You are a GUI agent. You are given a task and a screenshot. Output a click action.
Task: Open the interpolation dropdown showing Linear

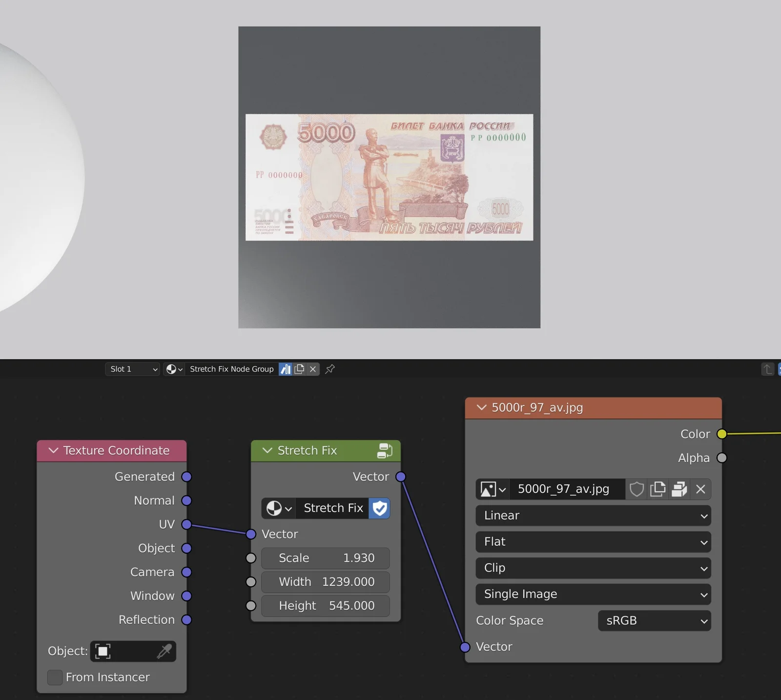click(593, 515)
